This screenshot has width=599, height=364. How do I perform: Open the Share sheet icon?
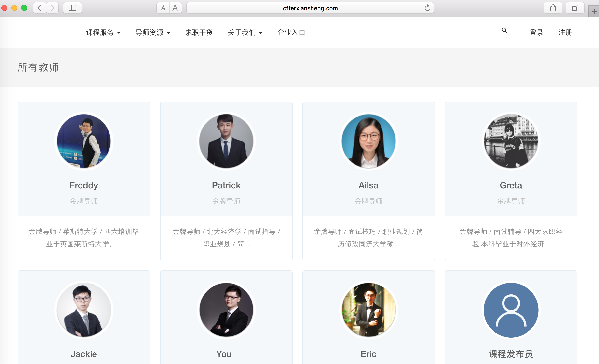(x=553, y=8)
